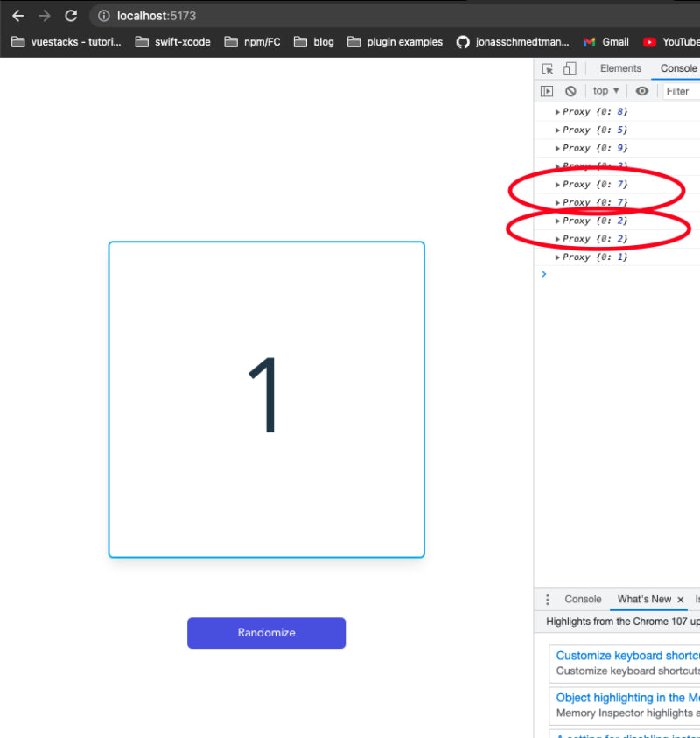The image size is (700, 738).
Task: Open the top JavaScript context dropdown
Action: pos(605,91)
